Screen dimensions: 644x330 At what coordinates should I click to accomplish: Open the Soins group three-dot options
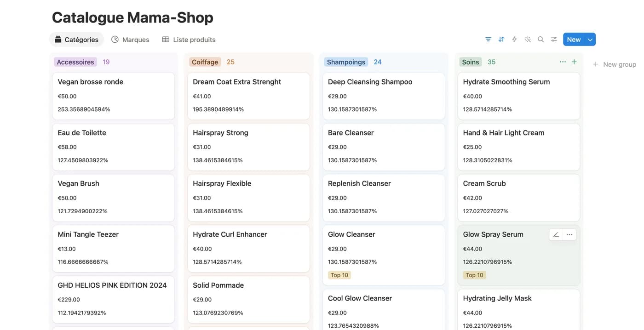pyautogui.click(x=563, y=62)
